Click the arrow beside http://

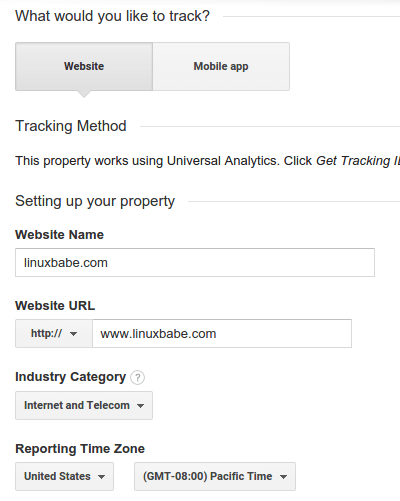pyautogui.click(x=73, y=334)
